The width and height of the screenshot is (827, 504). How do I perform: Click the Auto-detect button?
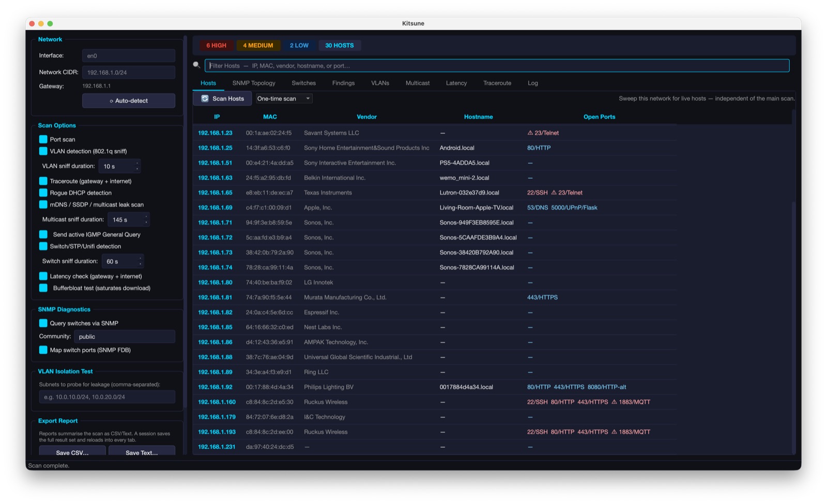click(x=129, y=101)
